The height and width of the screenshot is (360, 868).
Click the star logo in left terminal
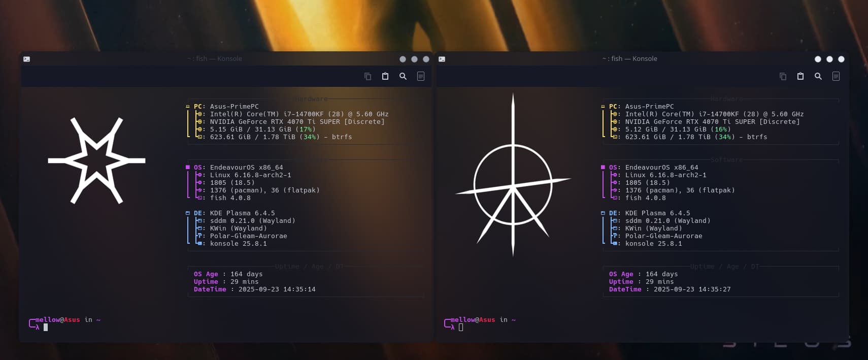point(96,160)
